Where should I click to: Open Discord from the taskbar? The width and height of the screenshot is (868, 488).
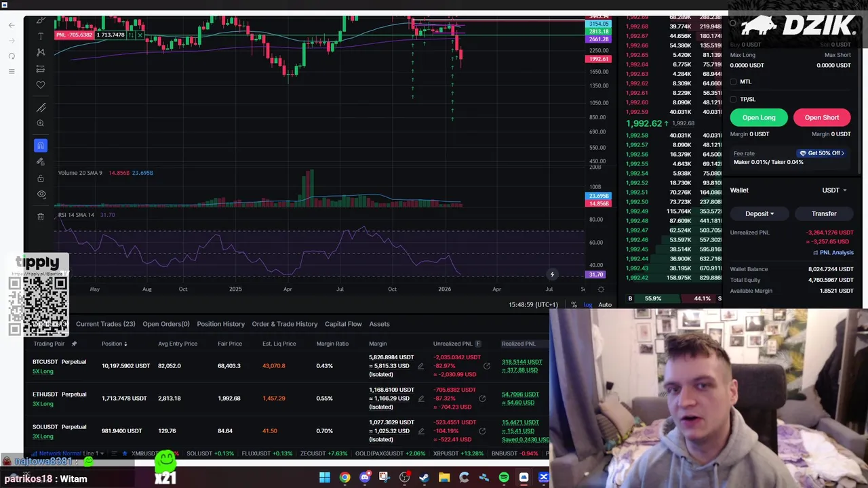click(x=365, y=478)
